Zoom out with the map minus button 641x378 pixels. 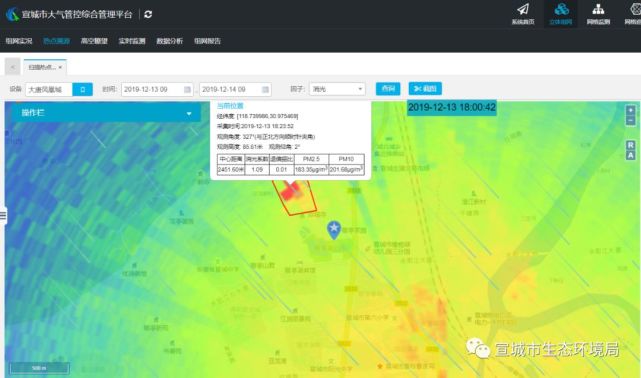click(x=630, y=120)
